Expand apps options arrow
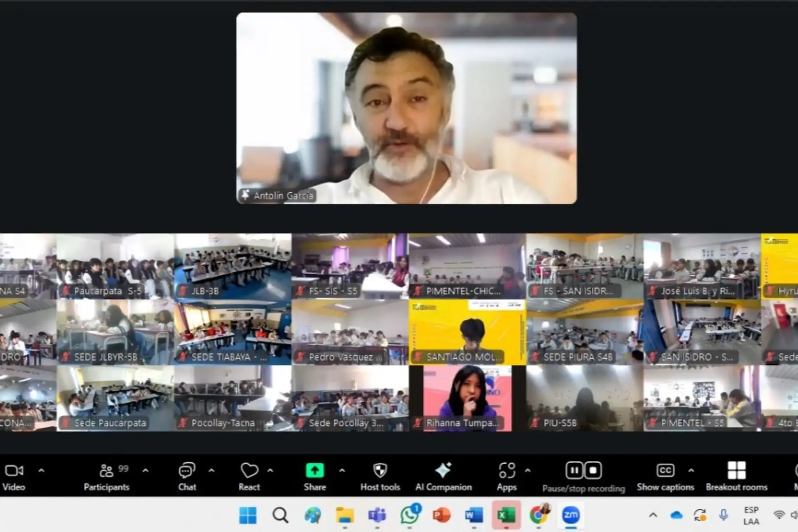This screenshot has width=798, height=532. tap(528, 470)
